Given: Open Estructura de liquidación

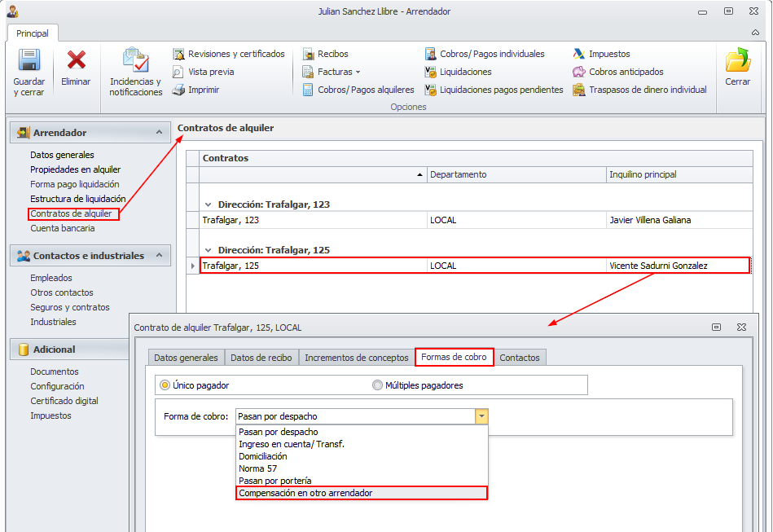Looking at the screenshot, I should click(78, 199).
